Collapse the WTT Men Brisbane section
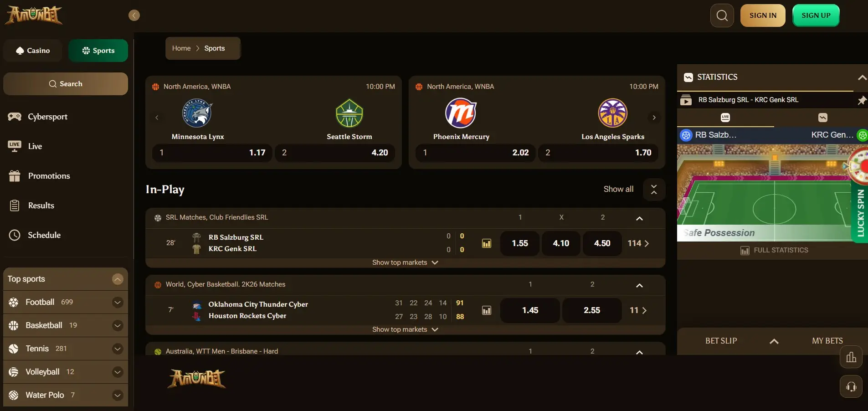868x411 pixels. click(639, 352)
